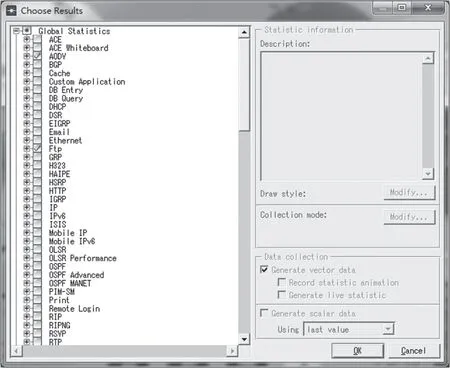Image resolution: width=450 pixels, height=368 pixels.
Task: Tick the Ethernet checkbox
Action: click(x=37, y=140)
